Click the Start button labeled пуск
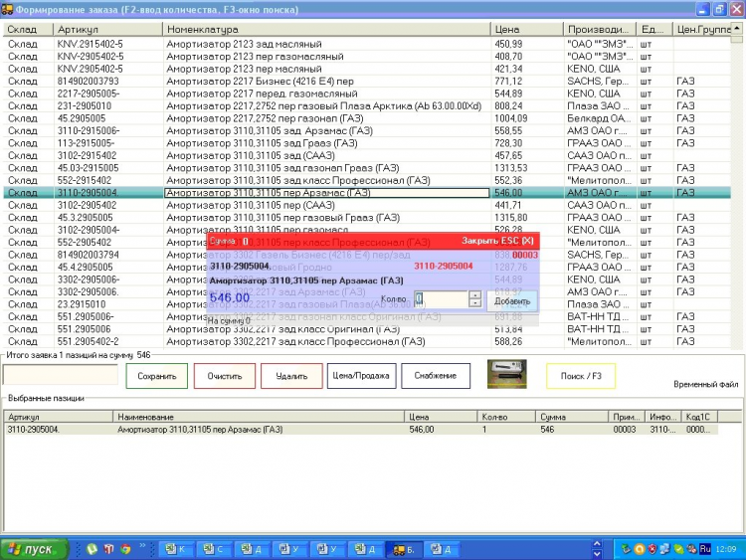The image size is (746, 560). [33, 549]
